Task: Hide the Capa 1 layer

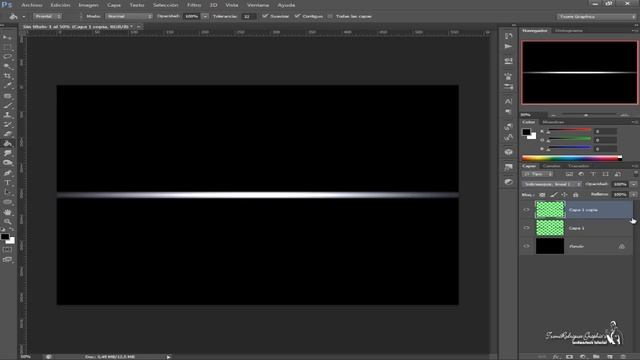Action: [x=527, y=228]
